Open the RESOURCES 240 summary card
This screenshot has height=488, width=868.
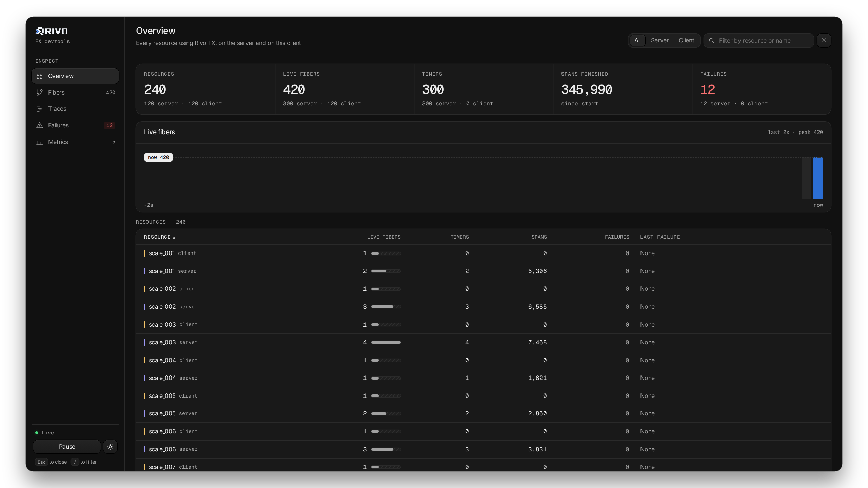pyautogui.click(x=205, y=89)
